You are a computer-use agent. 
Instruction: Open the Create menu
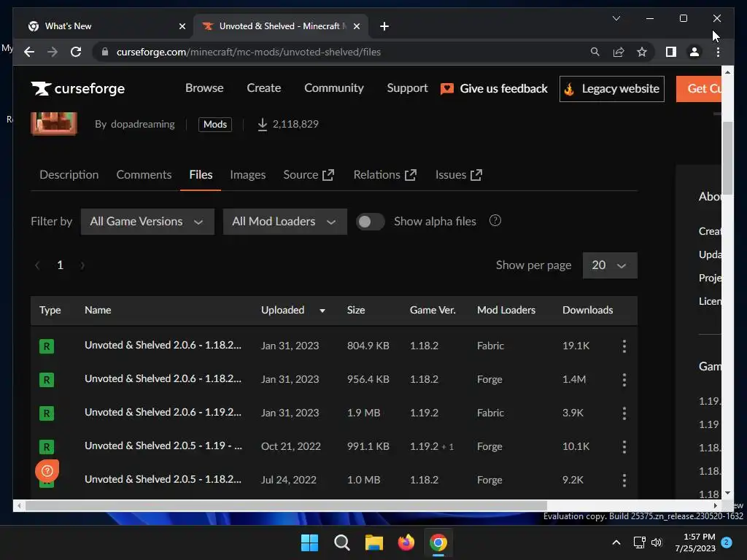pyautogui.click(x=264, y=88)
